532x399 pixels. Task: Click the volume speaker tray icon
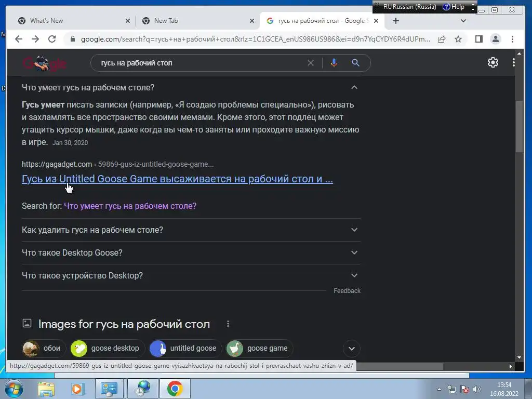tap(477, 389)
